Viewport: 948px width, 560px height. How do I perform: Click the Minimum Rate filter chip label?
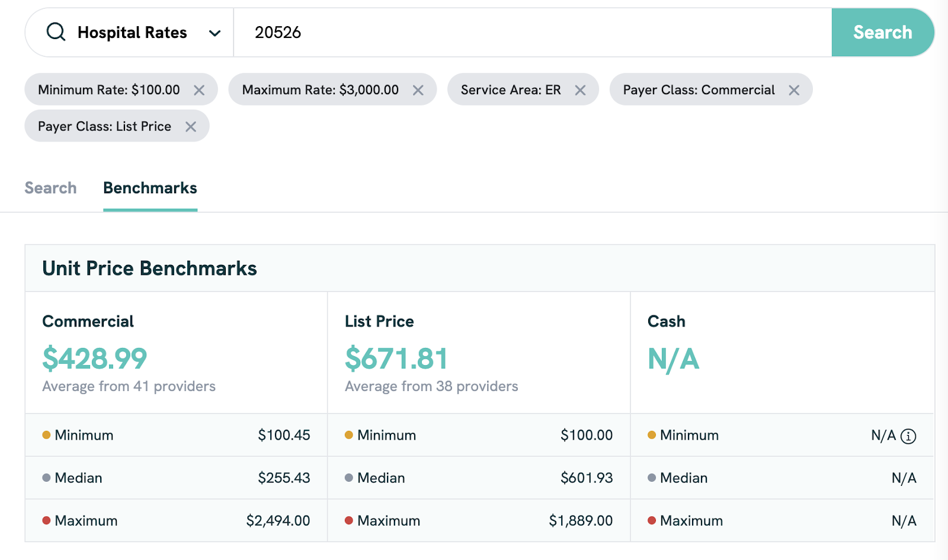point(108,90)
